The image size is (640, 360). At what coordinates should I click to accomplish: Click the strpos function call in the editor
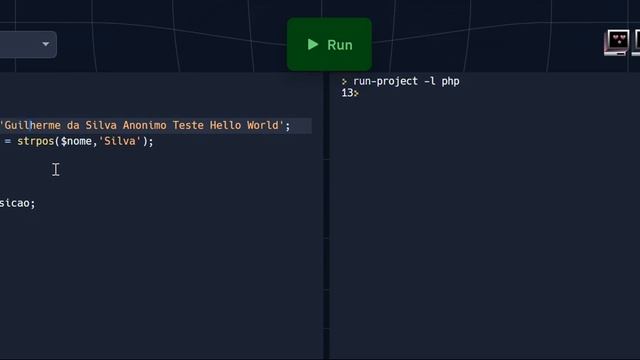pos(36,141)
